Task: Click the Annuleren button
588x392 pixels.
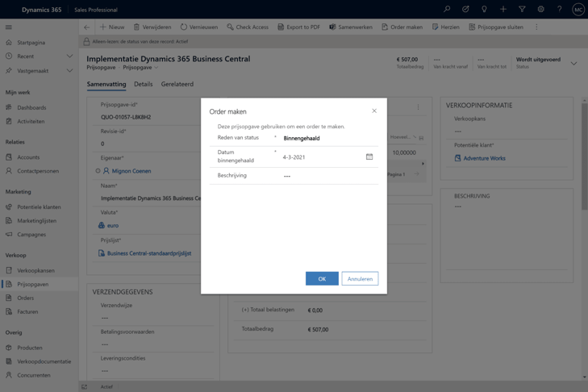Action: coord(360,279)
